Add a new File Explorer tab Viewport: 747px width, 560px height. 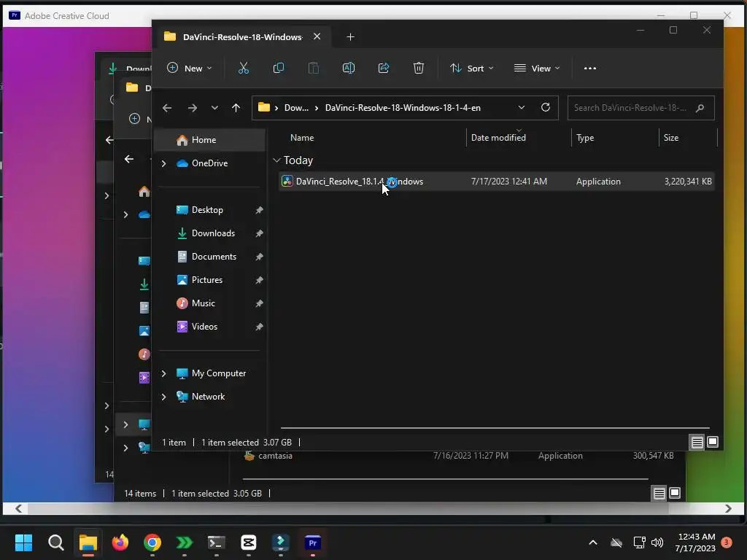coord(350,36)
